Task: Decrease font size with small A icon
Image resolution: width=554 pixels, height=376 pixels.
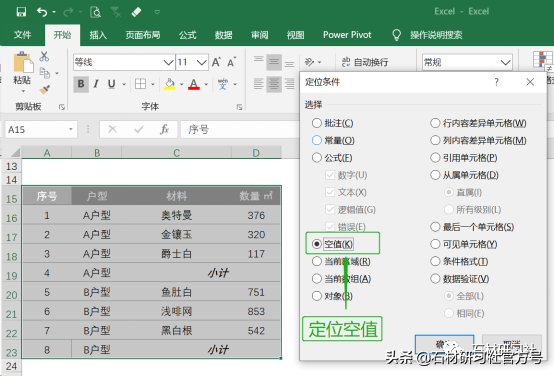Action: (231, 63)
